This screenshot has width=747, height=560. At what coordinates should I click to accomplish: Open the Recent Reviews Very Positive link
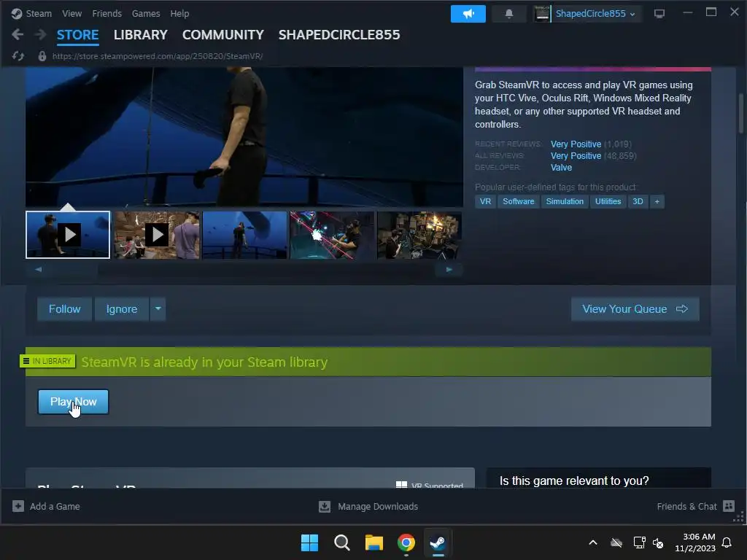click(576, 144)
